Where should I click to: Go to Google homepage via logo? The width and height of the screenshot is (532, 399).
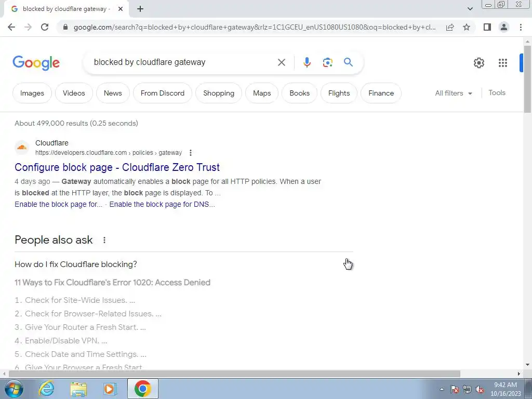[36, 63]
